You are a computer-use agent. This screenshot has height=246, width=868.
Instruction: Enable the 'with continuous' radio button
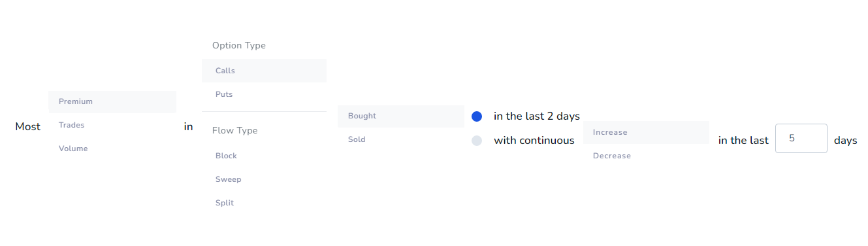click(477, 141)
